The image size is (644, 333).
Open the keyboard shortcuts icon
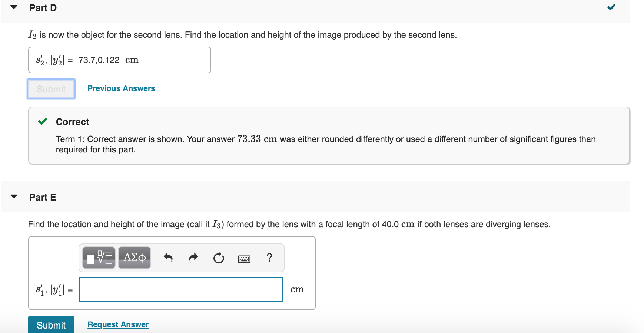click(x=245, y=258)
